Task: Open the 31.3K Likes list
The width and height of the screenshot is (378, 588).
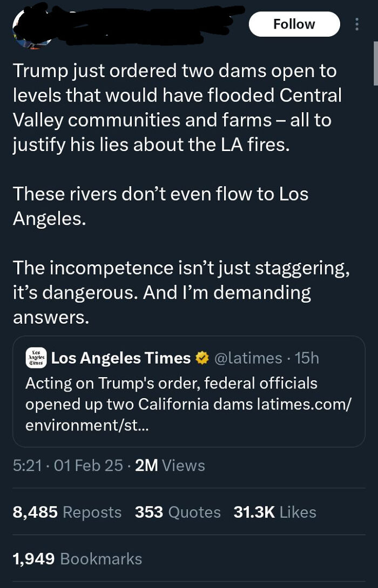Action: coord(275,511)
